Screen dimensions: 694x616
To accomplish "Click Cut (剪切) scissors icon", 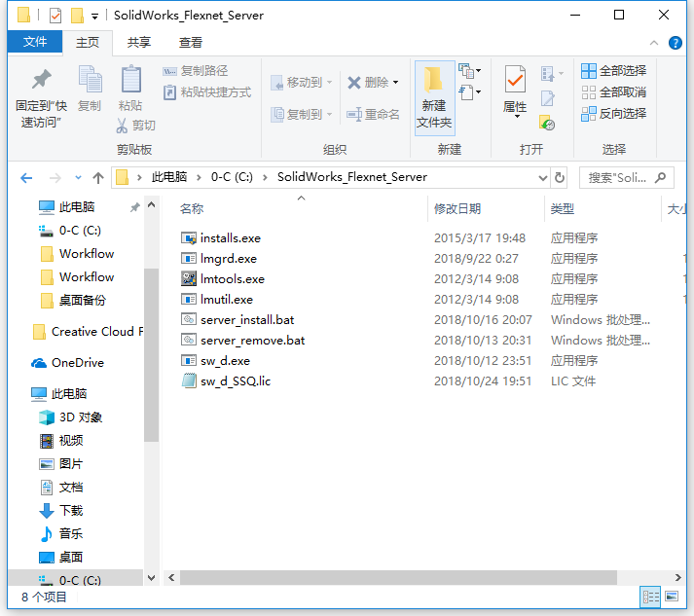I will (122, 126).
